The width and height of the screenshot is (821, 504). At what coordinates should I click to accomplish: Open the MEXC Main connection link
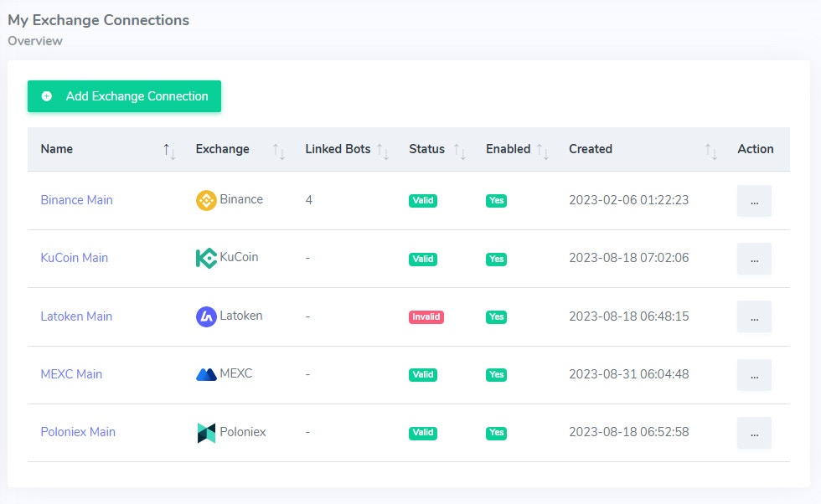tap(71, 373)
